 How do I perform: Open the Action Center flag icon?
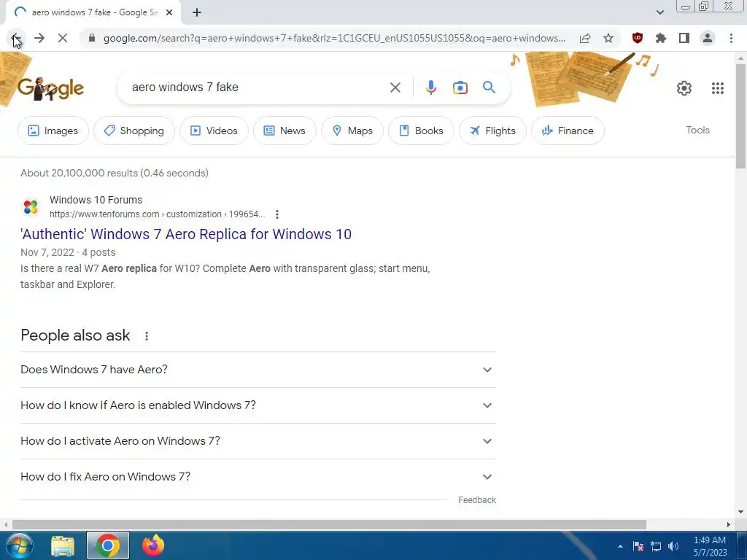(638, 546)
